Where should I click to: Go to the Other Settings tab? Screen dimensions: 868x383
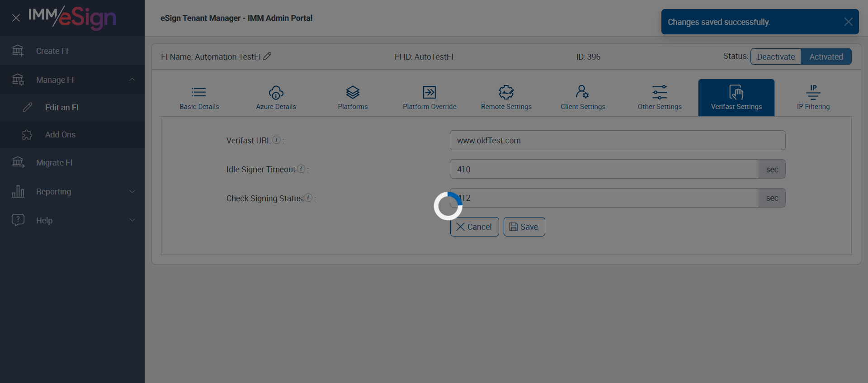(x=660, y=98)
